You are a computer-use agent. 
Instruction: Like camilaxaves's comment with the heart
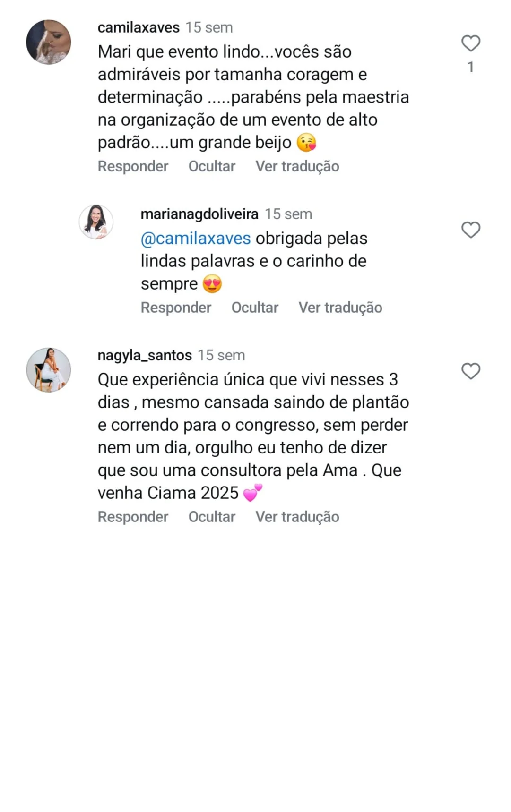(470, 43)
